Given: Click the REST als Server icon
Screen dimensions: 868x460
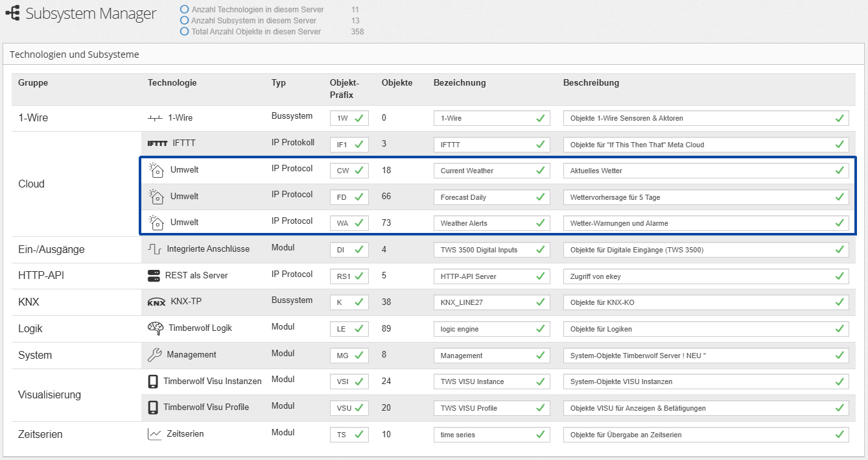Looking at the screenshot, I should [x=154, y=276].
